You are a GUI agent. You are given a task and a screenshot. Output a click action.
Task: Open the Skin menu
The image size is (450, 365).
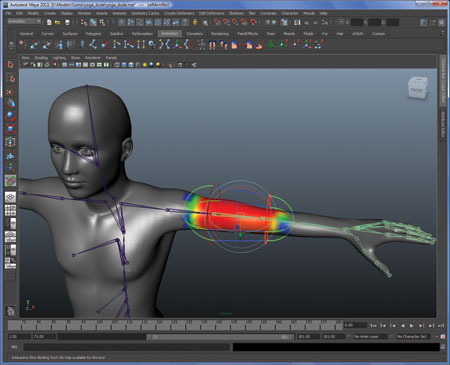pos(252,13)
